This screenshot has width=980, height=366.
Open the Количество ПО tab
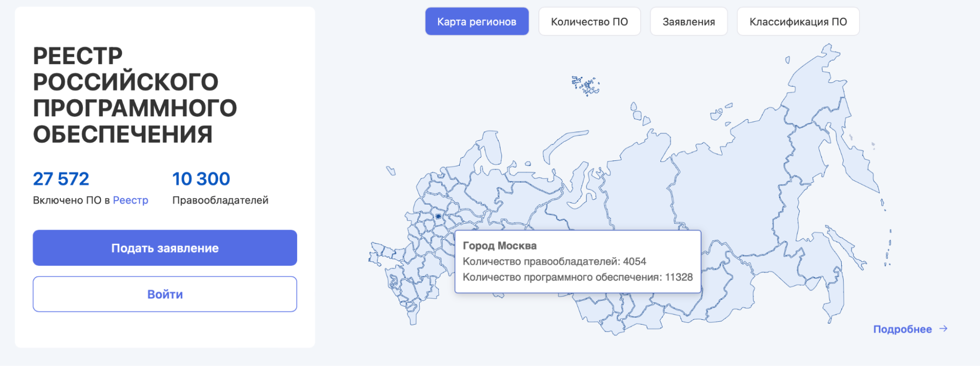coord(589,21)
